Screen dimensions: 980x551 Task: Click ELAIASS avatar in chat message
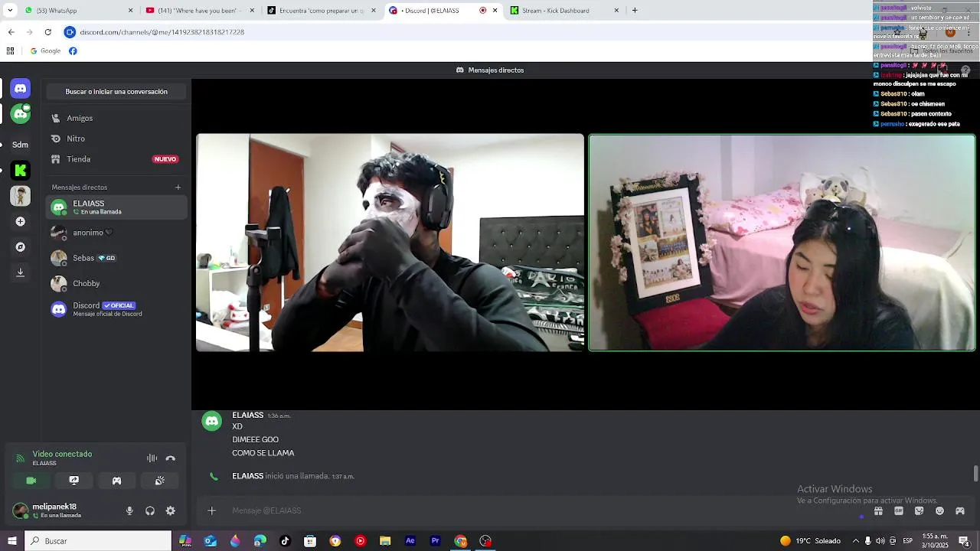pos(212,421)
